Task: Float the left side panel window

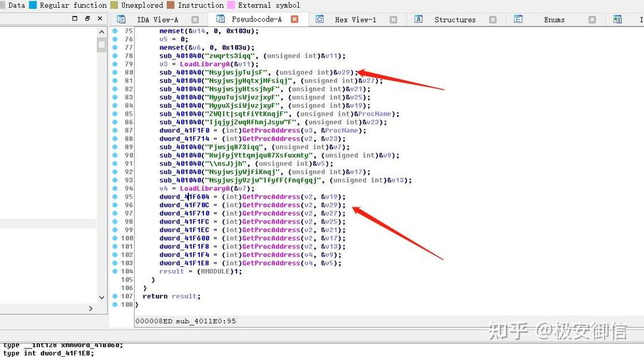Action: 87,19
